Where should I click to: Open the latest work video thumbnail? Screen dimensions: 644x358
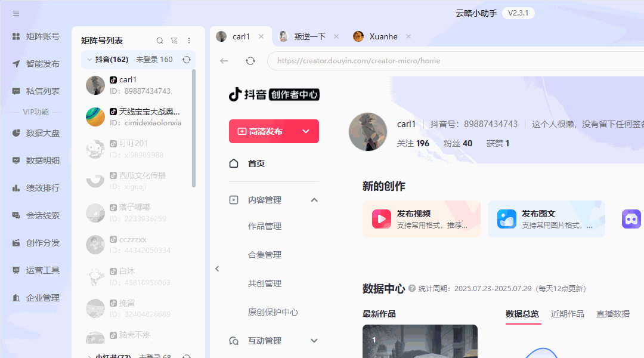coord(420,341)
